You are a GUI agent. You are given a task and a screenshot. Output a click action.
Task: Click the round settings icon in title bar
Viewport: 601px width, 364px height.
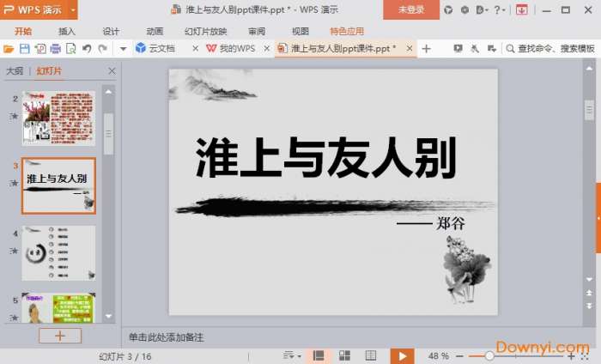(464, 10)
